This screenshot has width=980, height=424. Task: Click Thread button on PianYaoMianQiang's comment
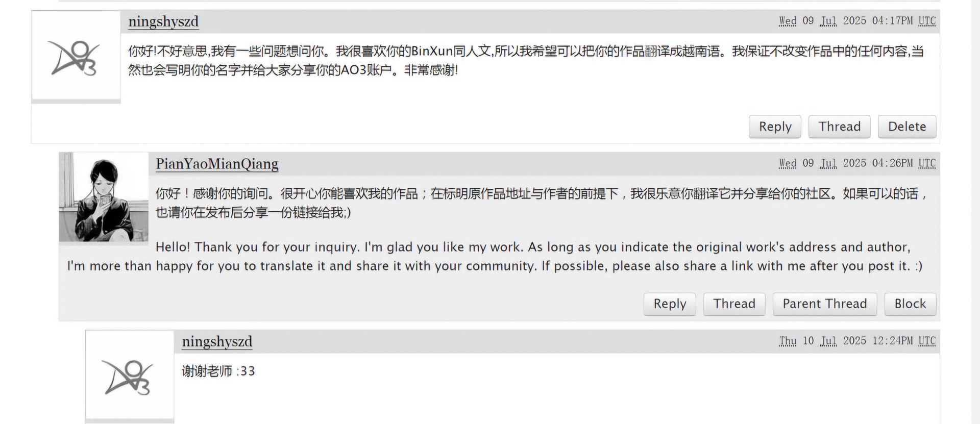coord(734,304)
